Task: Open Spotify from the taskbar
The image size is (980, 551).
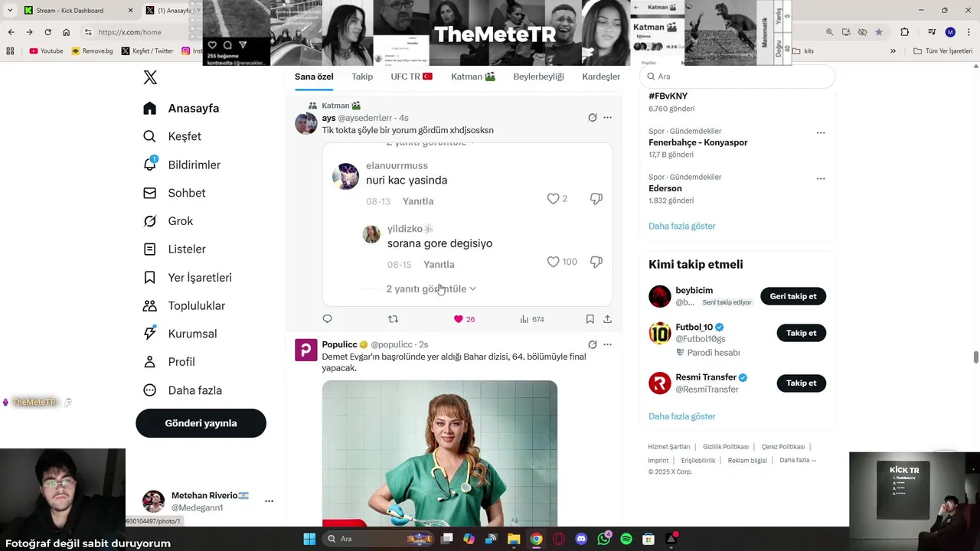Action: 626,539
